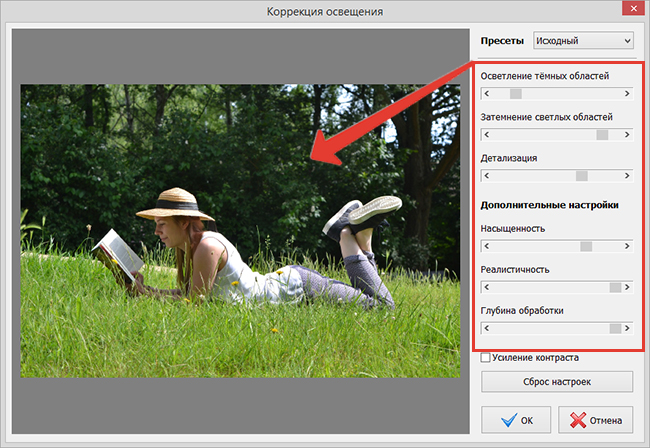Click the photo preview of the reading woman
Screen dimensions: 650x448
click(240, 231)
